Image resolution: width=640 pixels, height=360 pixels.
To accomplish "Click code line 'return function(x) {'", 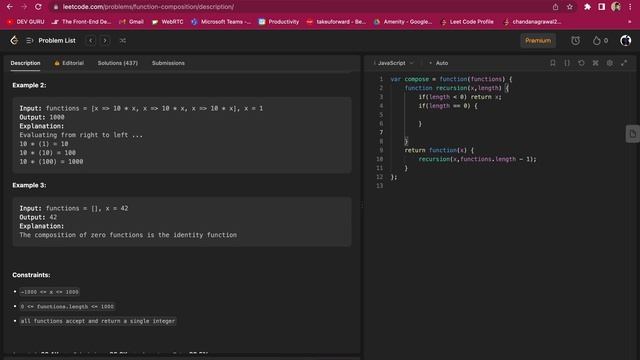I will pos(439,150).
